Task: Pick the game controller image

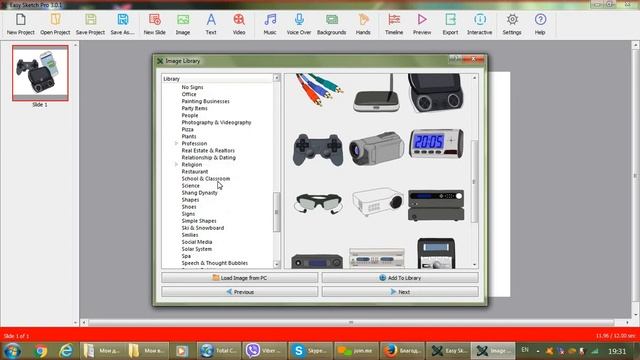Action: tap(318, 149)
